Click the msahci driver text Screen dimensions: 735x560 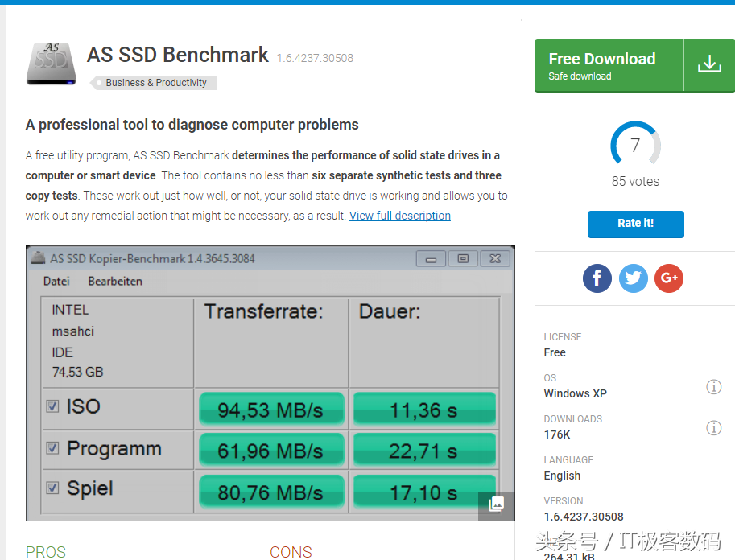tap(72, 331)
